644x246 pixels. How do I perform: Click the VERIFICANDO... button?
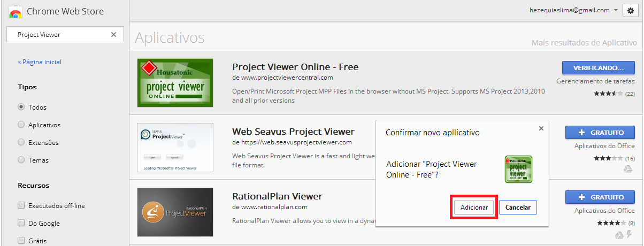pos(599,68)
